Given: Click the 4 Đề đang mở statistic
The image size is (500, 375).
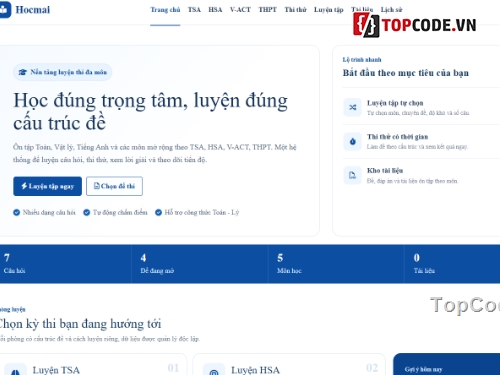Looking at the screenshot, I should tap(200, 264).
